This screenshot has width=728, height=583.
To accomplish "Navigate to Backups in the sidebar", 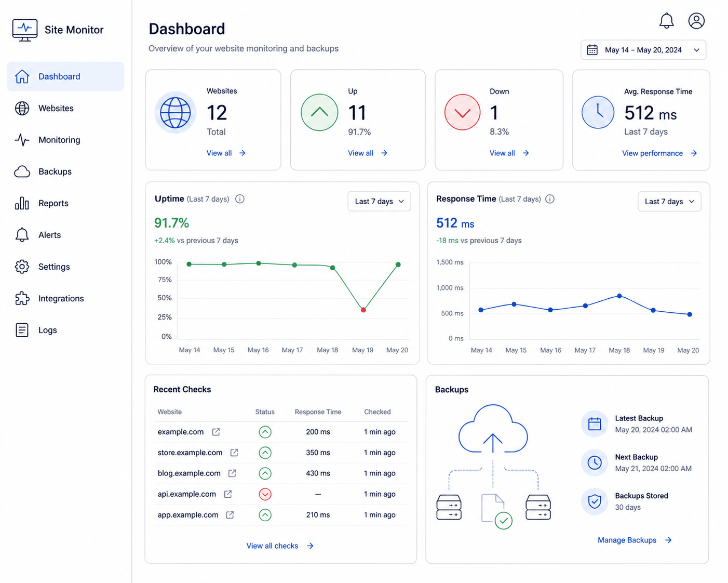I will point(65,171).
